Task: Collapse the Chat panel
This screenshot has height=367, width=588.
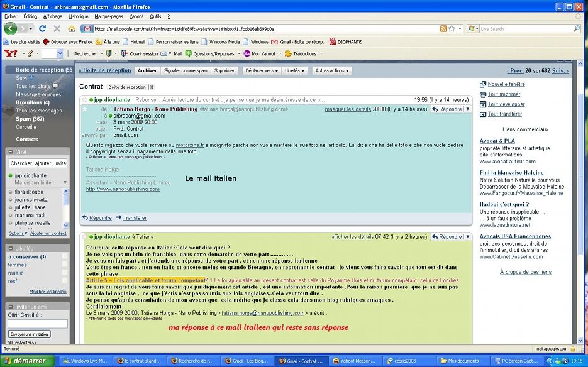Action: tap(11, 152)
